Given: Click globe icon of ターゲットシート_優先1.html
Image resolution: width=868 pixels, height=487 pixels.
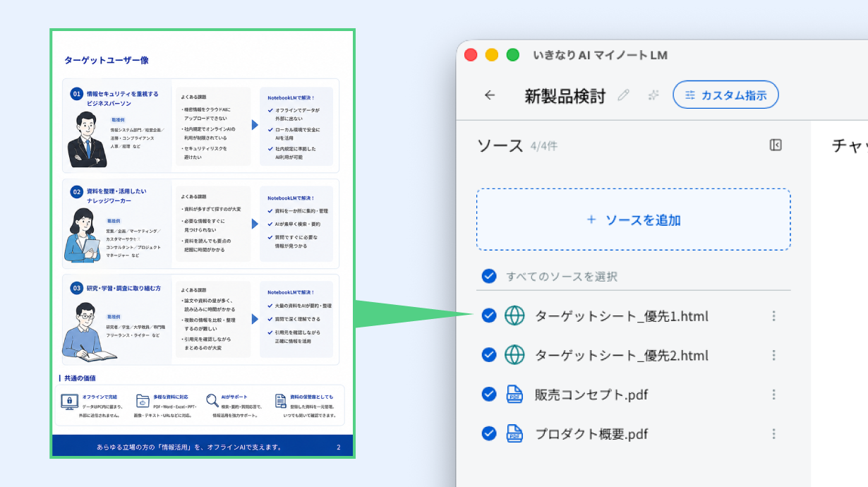Looking at the screenshot, I should click(x=515, y=315).
